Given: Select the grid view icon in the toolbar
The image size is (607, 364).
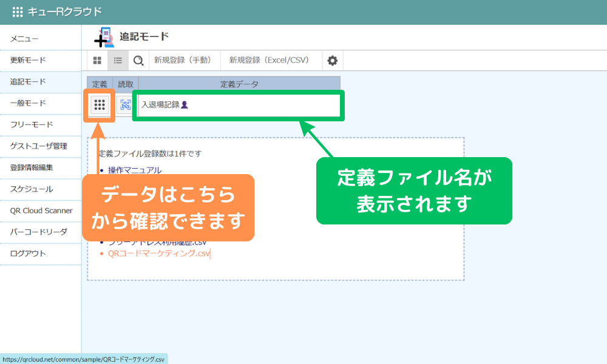Looking at the screenshot, I should [97, 60].
